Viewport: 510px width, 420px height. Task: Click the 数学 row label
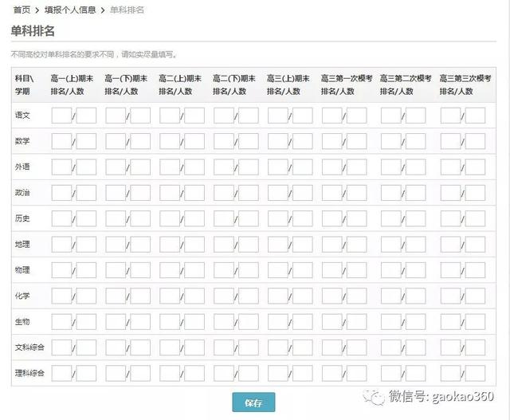pos(22,141)
